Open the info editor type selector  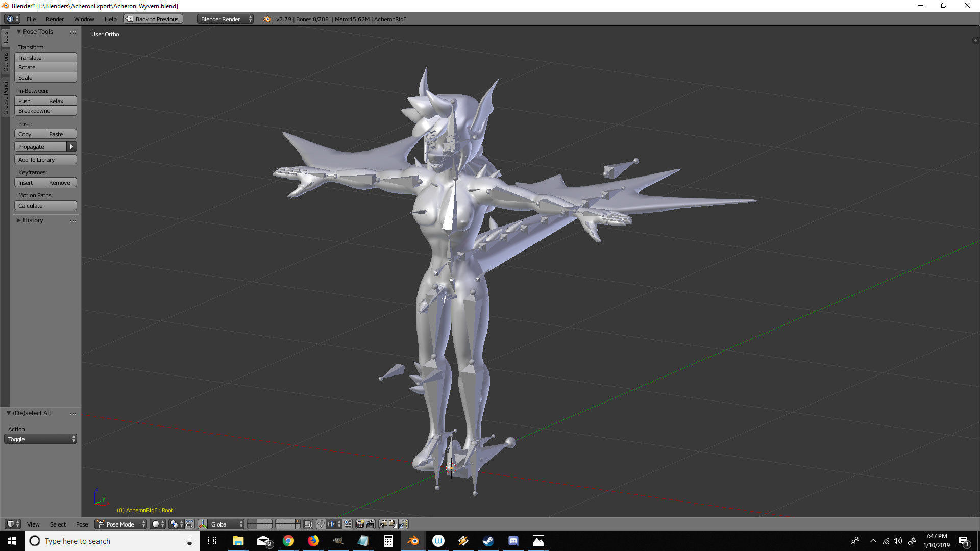[12, 19]
